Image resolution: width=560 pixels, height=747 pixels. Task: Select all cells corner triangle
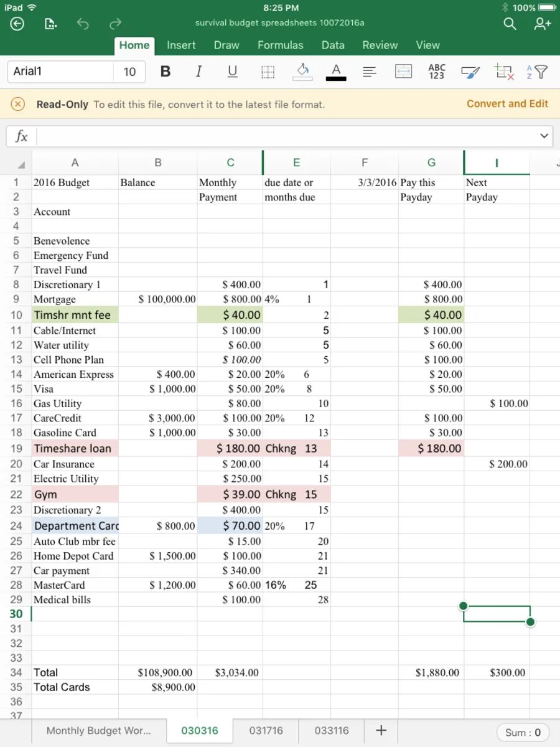[x=21, y=165]
